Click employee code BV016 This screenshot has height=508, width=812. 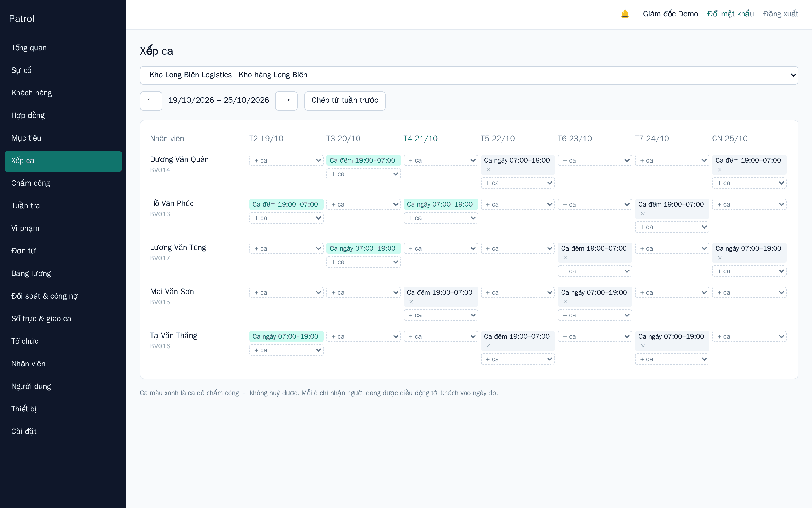tap(160, 346)
